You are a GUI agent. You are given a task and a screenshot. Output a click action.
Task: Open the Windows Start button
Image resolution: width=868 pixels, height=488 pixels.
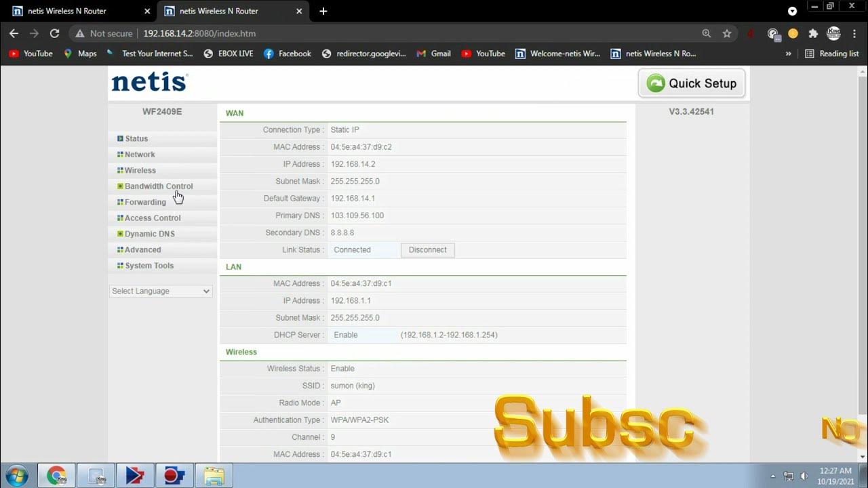click(x=16, y=476)
